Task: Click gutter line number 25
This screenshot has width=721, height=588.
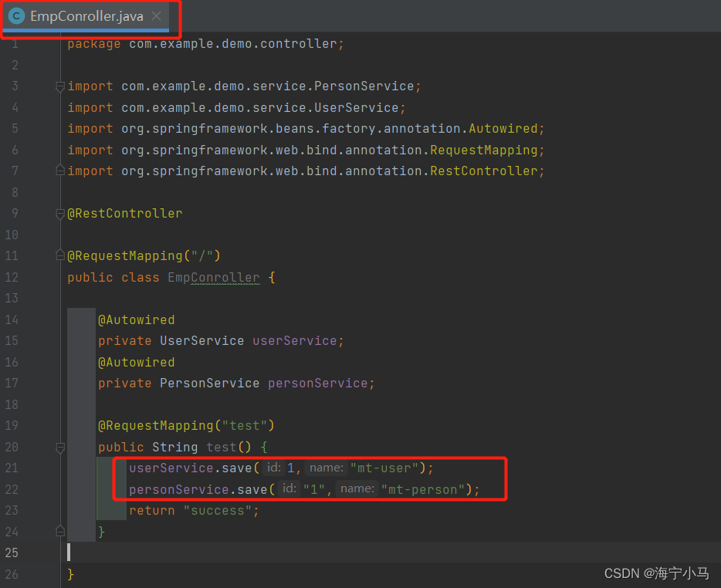Action: [12, 553]
